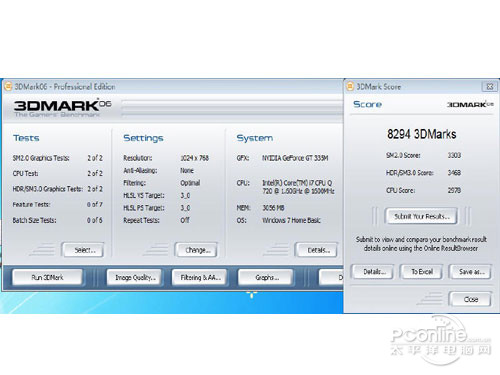Click Feature Tests 0 of 7 value
The image size is (500, 375).
click(95, 204)
